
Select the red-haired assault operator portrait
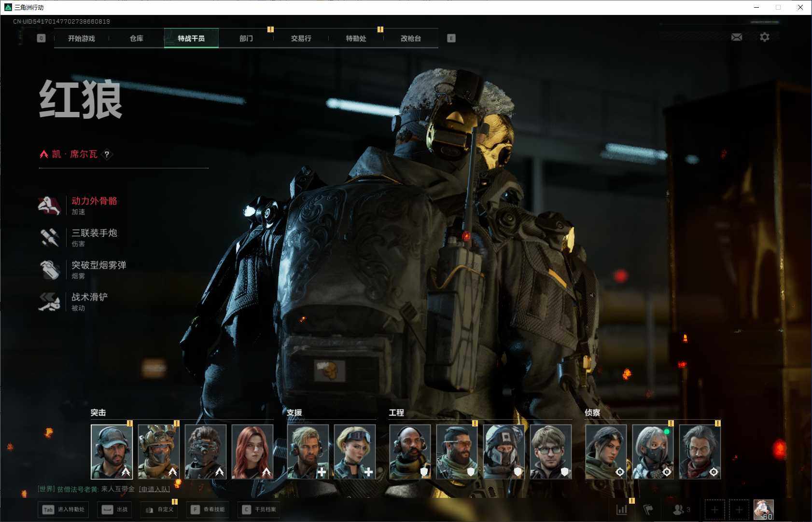coord(252,452)
